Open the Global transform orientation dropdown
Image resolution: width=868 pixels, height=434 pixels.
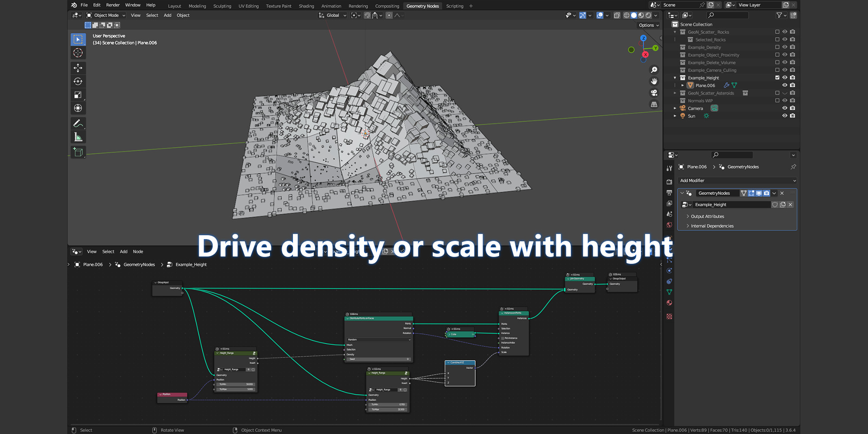pyautogui.click(x=332, y=15)
